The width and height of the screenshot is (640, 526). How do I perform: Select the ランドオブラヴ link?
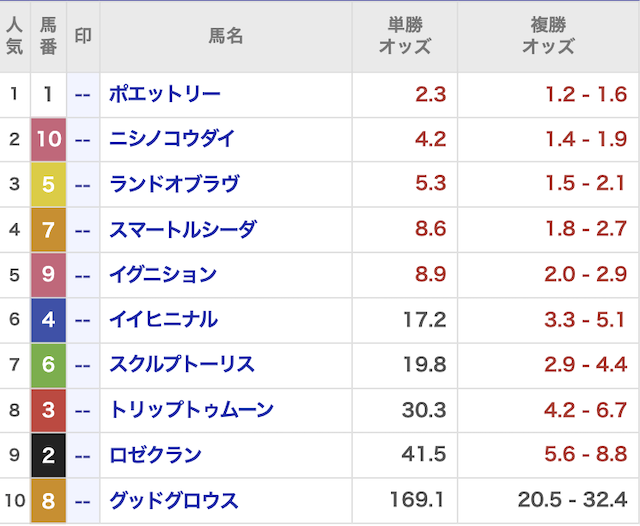point(174,185)
